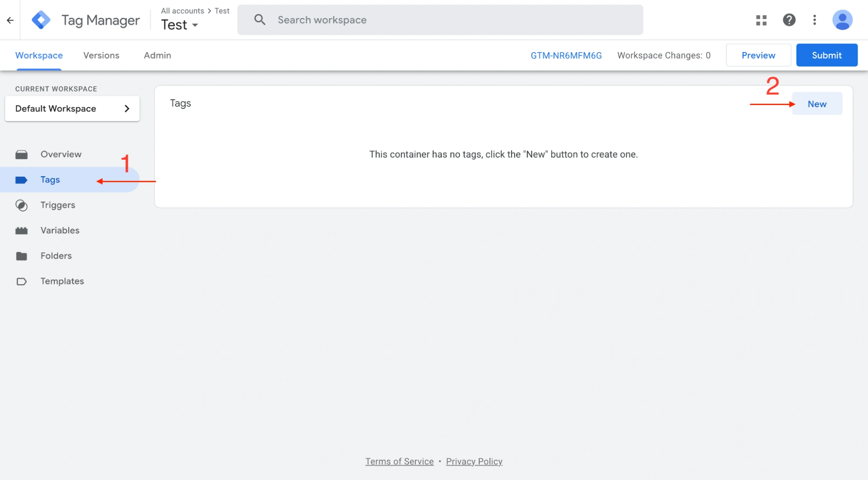868x480 pixels.
Task: Open the help question mark icon
Action: [x=789, y=20]
